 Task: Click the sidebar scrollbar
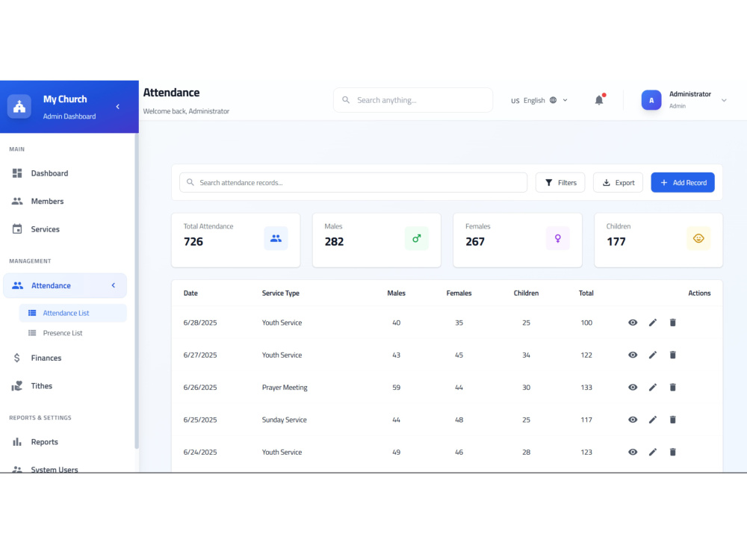pyautogui.click(x=137, y=290)
